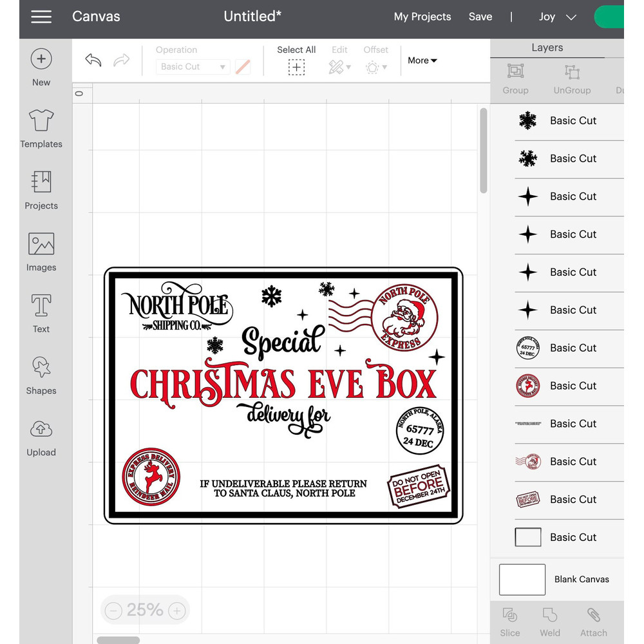Select the Text tool

click(x=41, y=312)
